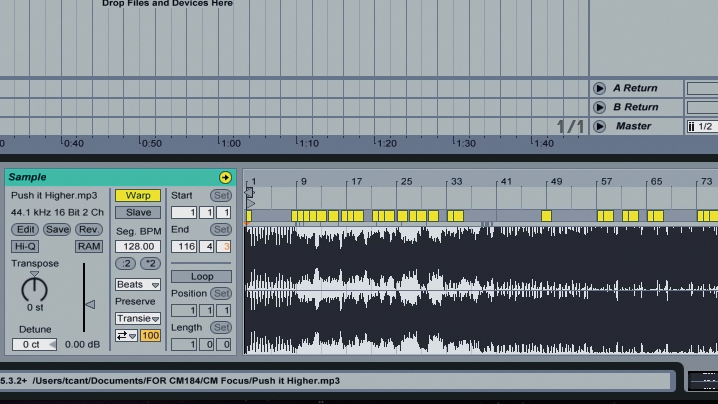This screenshot has width=718, height=404.
Task: Click the lone warp marker near bar 49
Action: (546, 216)
